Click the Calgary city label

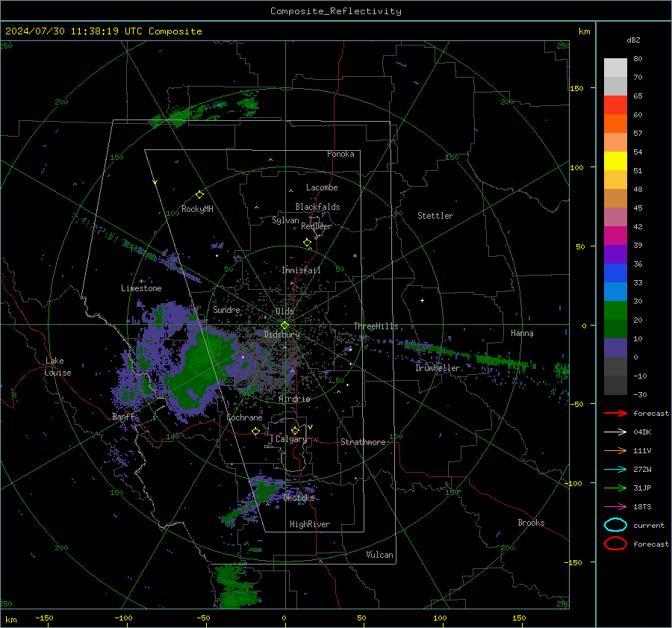tap(291, 439)
